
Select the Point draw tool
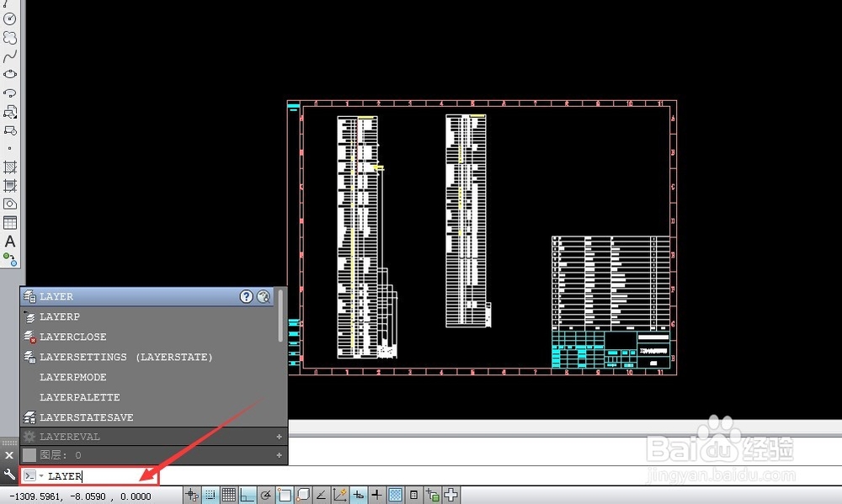(x=9, y=149)
